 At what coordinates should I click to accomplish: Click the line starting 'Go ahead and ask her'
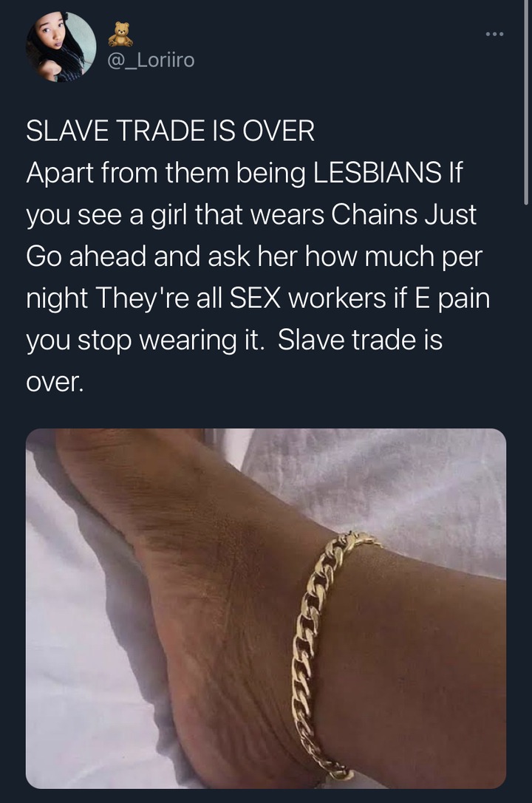point(254,256)
